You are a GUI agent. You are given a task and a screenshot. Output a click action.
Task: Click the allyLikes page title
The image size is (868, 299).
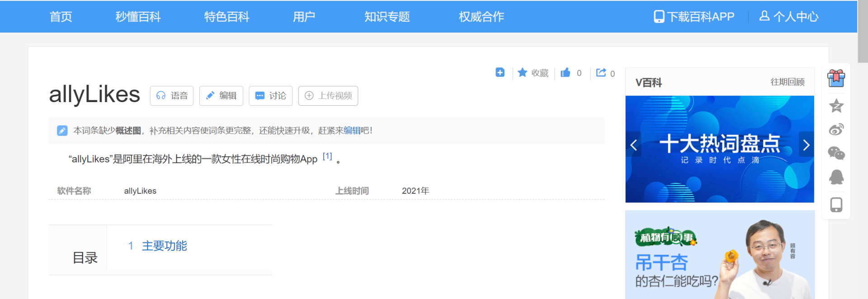pos(94,94)
